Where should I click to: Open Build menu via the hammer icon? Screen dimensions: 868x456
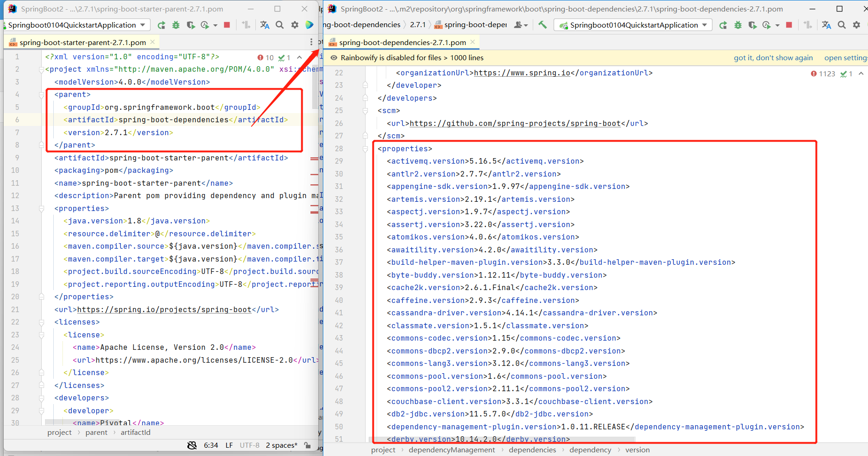coord(542,25)
